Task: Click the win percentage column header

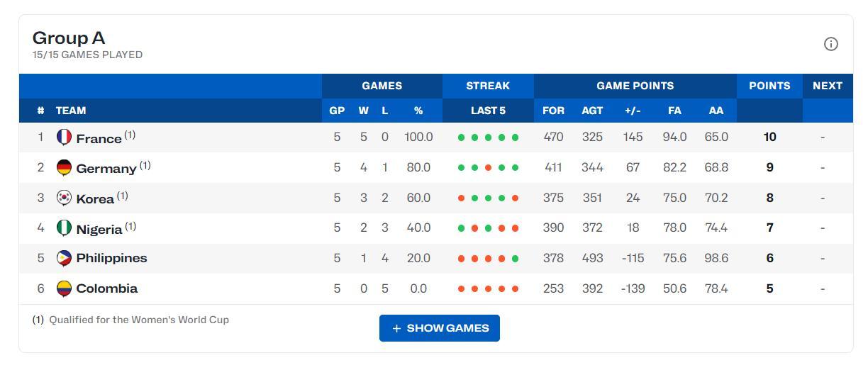Action: tap(418, 111)
